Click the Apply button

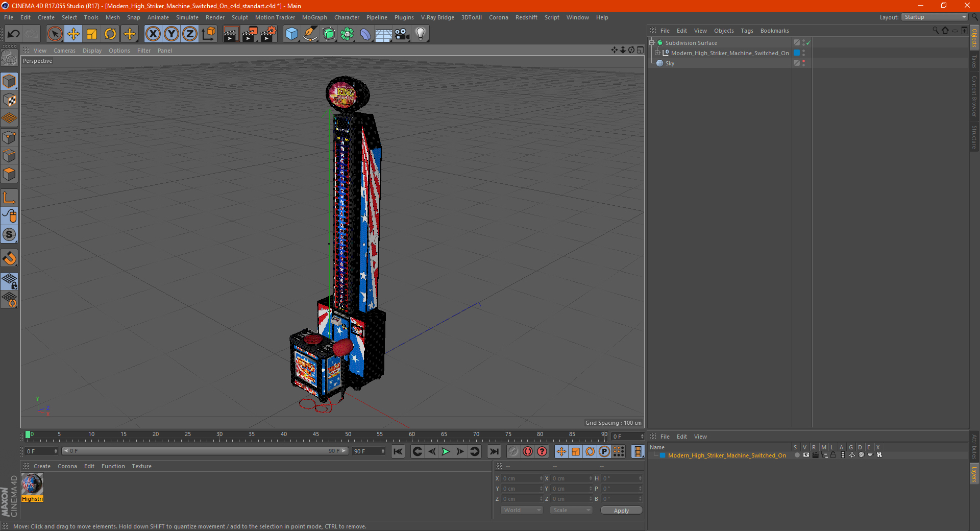point(621,511)
